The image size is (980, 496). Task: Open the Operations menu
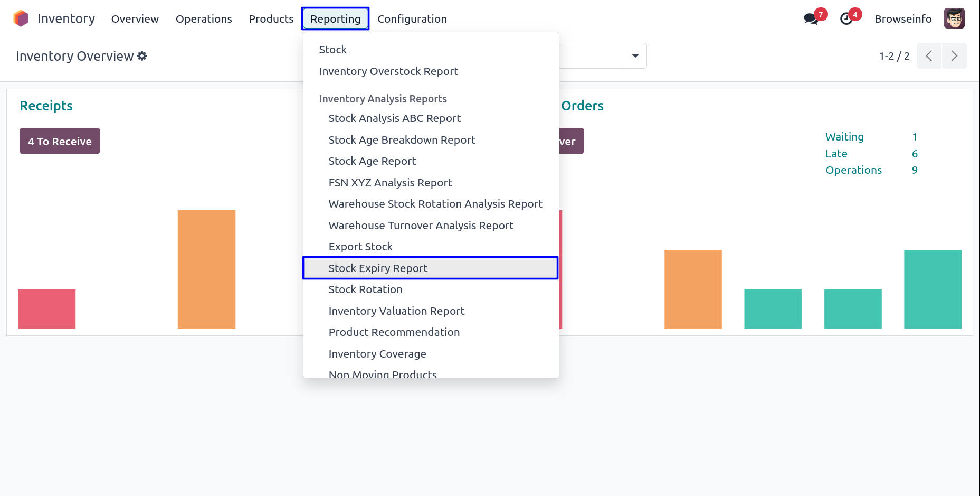pos(204,19)
